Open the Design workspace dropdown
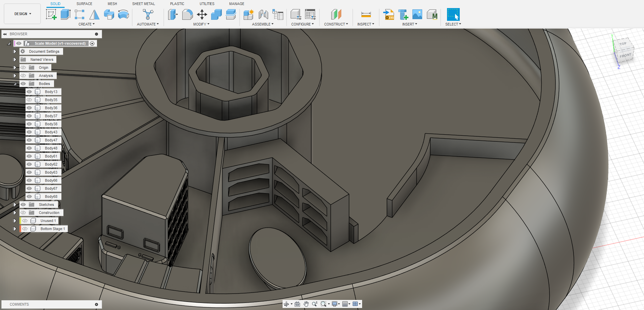 coord(22,14)
